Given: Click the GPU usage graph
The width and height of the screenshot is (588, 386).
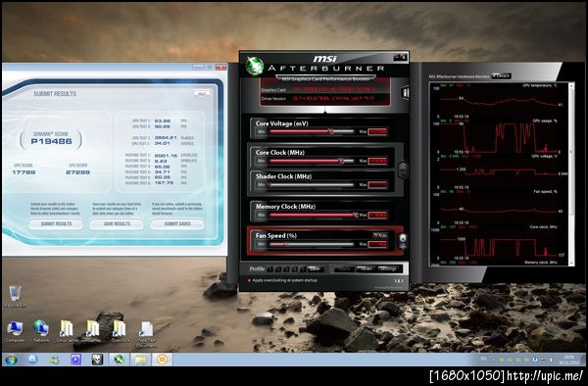Looking at the screenshot, I should [499, 137].
